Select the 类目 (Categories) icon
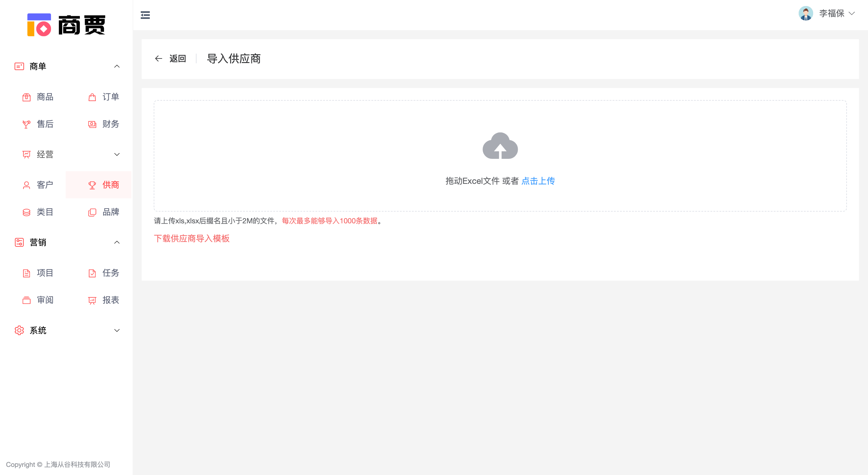This screenshot has width=868, height=475. click(x=27, y=212)
